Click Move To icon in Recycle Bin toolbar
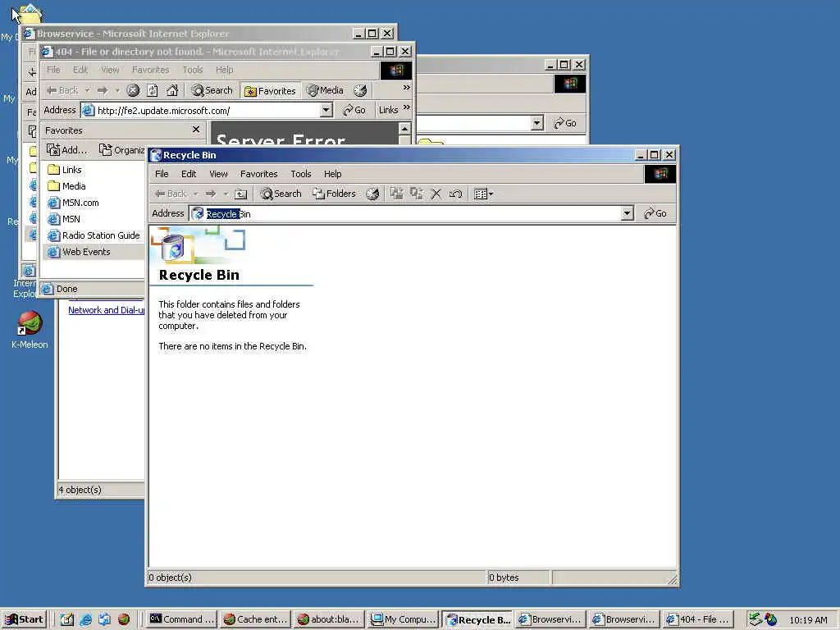This screenshot has width=840, height=630. [x=396, y=194]
